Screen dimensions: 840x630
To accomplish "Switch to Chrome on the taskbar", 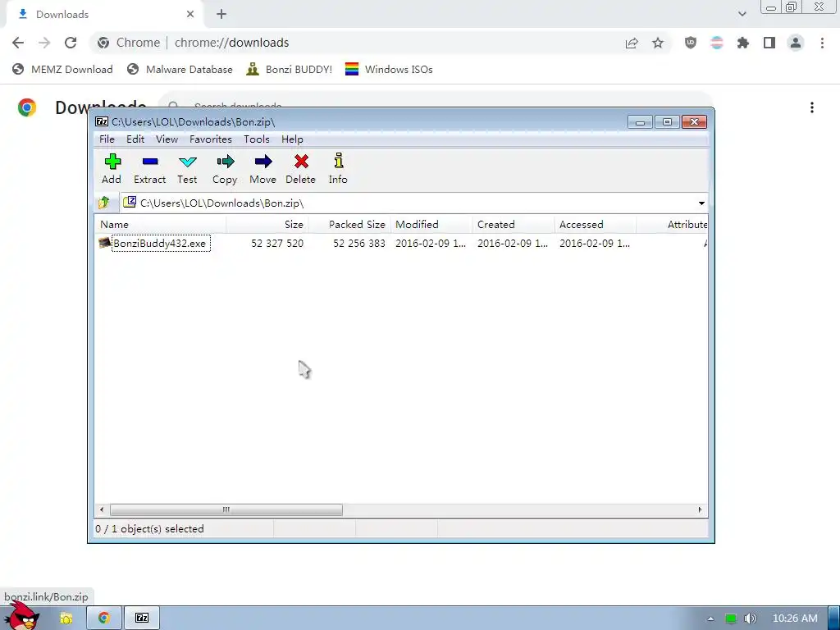I will [x=104, y=619].
